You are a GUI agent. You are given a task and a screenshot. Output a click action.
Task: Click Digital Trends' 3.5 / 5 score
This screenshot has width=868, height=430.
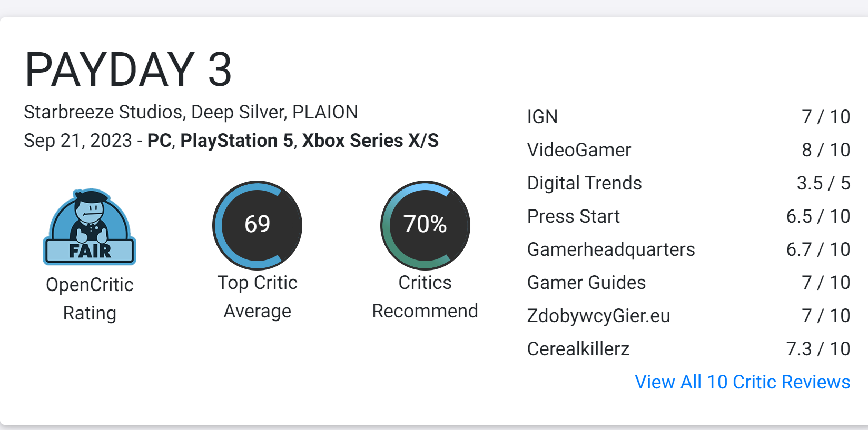[x=823, y=183]
